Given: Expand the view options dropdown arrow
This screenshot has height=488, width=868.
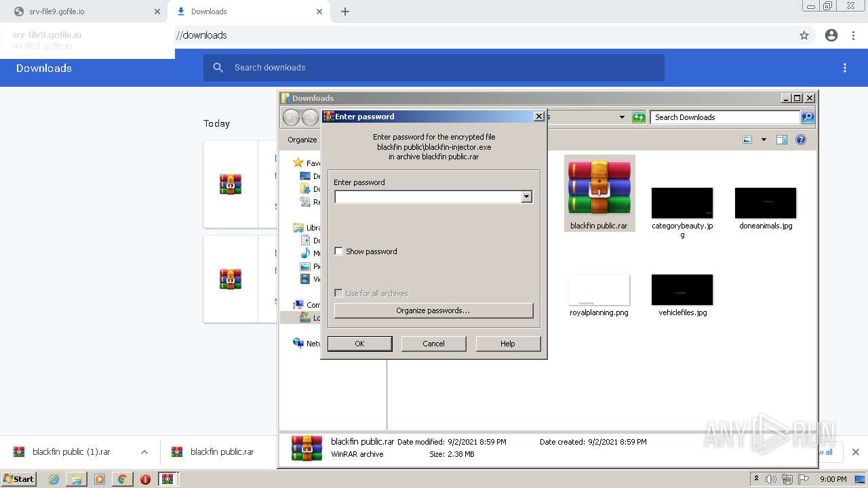Looking at the screenshot, I should (x=764, y=140).
